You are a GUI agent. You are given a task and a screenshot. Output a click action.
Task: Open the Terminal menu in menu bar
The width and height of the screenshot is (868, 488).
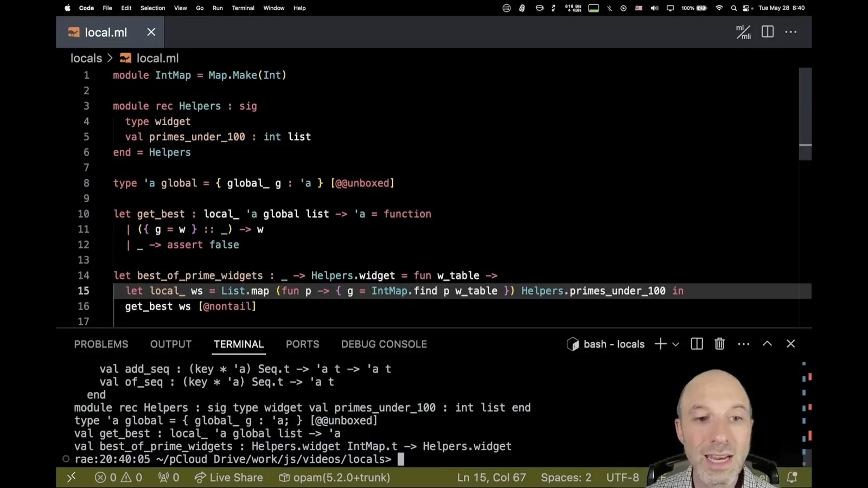[x=243, y=8]
